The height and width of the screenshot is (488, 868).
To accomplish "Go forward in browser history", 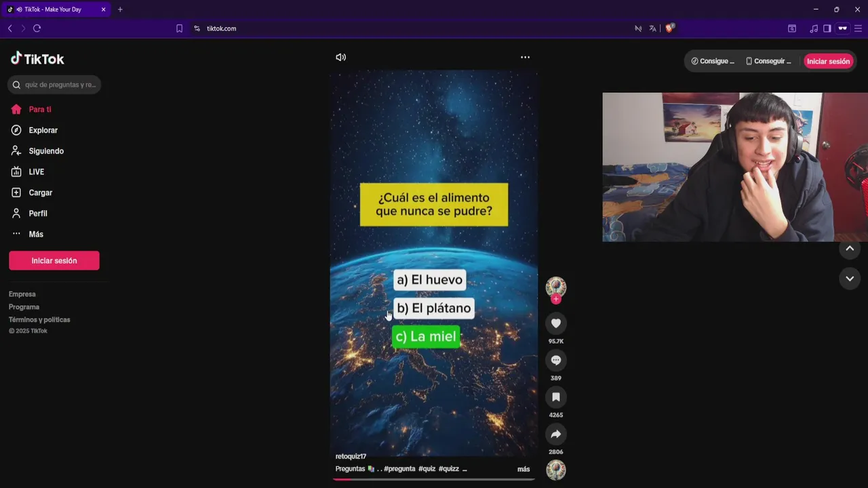I will pyautogui.click(x=23, y=28).
